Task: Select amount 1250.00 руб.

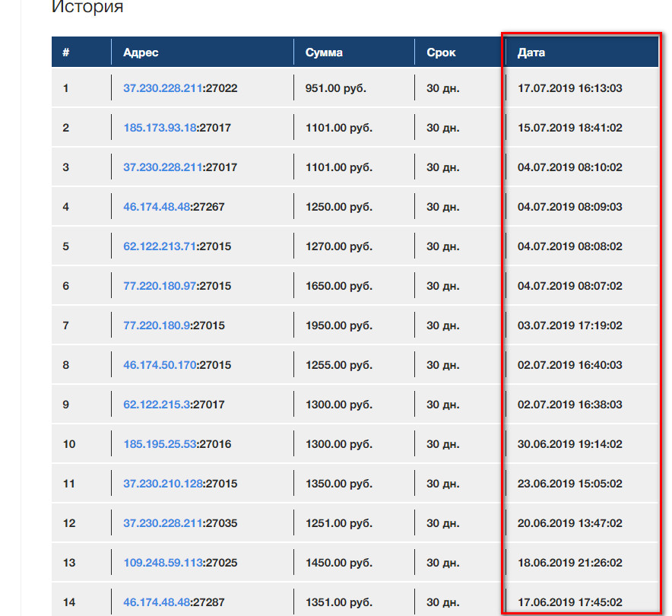Action: click(x=338, y=207)
